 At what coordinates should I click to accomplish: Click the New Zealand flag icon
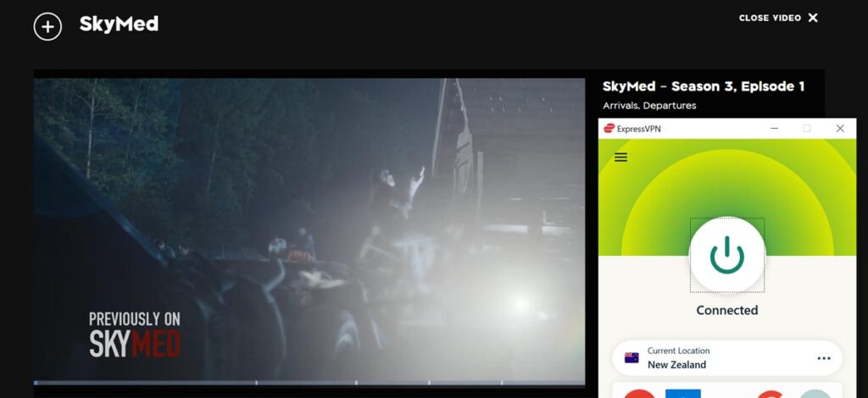[x=632, y=357]
